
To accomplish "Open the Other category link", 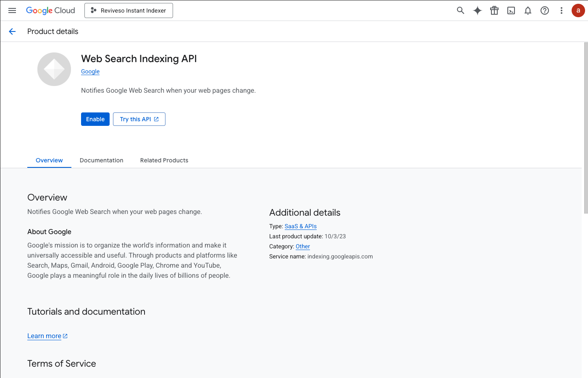I will pyautogui.click(x=303, y=246).
